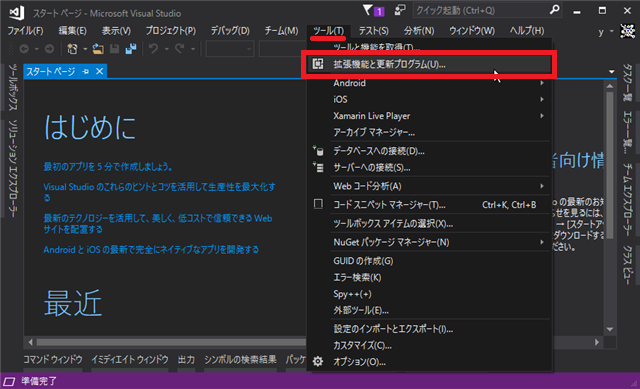Select アーカイブ マネージャー... menu item

tap(429, 132)
